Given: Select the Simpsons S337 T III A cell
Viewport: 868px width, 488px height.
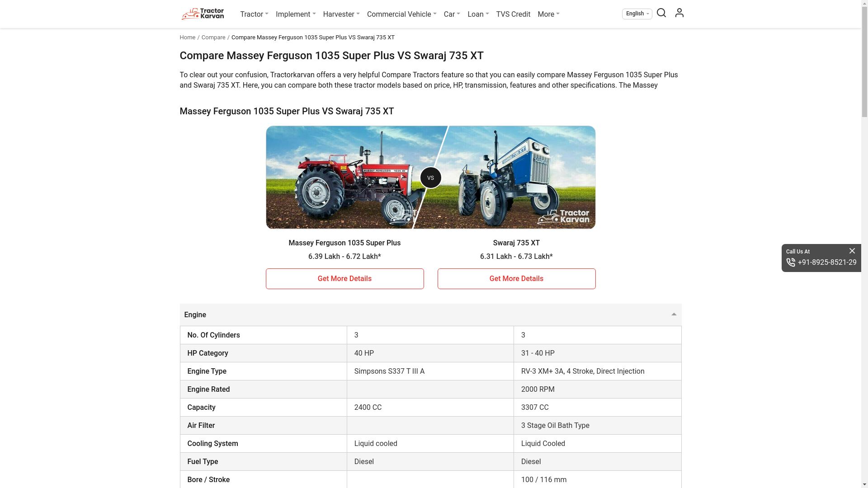Looking at the screenshot, I should 430,371.
